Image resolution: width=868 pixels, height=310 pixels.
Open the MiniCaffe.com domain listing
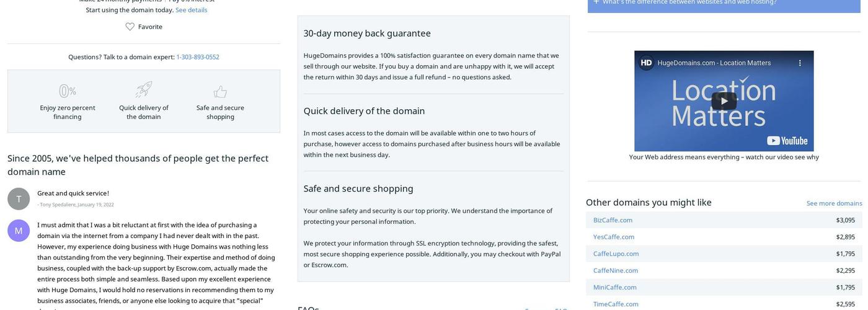[614, 287]
